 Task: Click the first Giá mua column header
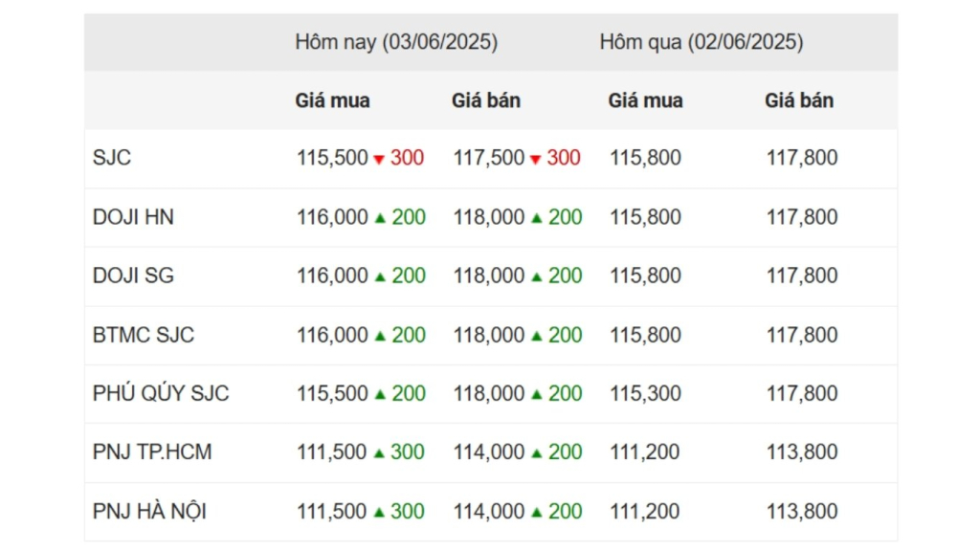click(332, 100)
